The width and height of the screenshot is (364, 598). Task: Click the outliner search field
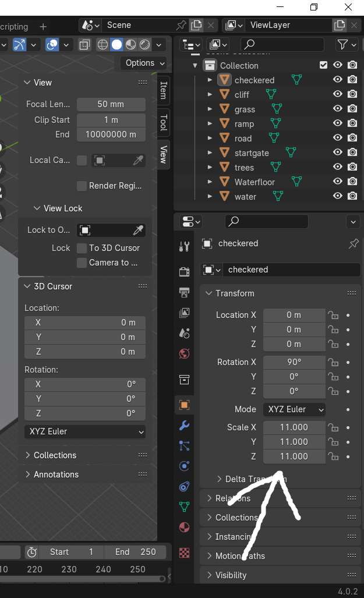tap(282, 45)
